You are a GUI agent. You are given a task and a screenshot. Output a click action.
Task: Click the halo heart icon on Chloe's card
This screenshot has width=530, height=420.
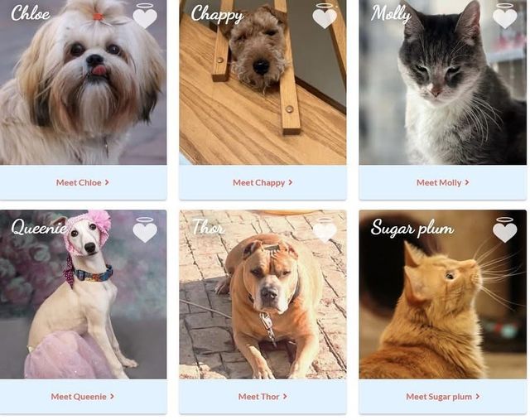(145, 16)
